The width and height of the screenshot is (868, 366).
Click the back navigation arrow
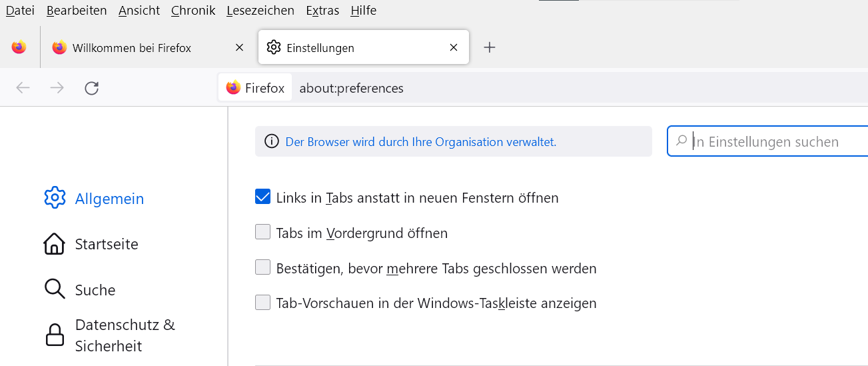(x=23, y=88)
